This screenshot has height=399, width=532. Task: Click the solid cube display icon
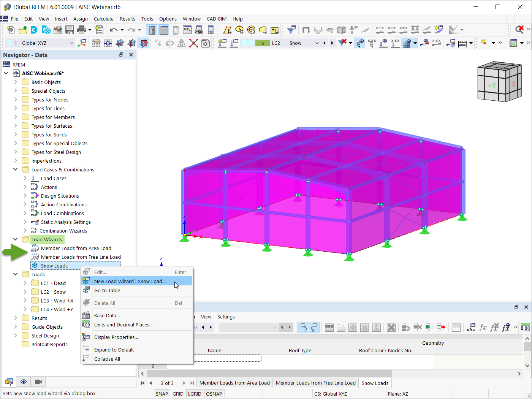click(x=341, y=30)
